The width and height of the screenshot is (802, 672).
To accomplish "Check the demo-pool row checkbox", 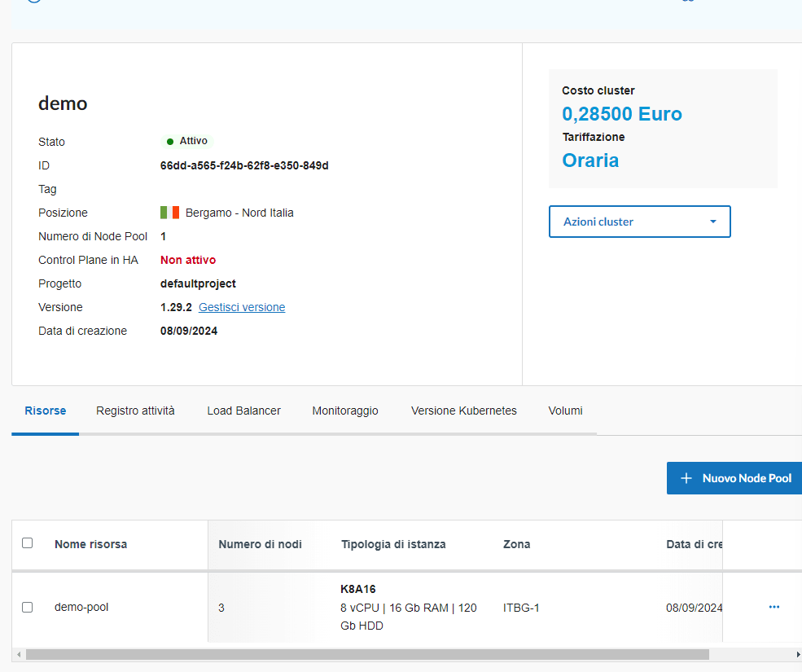I will pyautogui.click(x=28, y=607).
